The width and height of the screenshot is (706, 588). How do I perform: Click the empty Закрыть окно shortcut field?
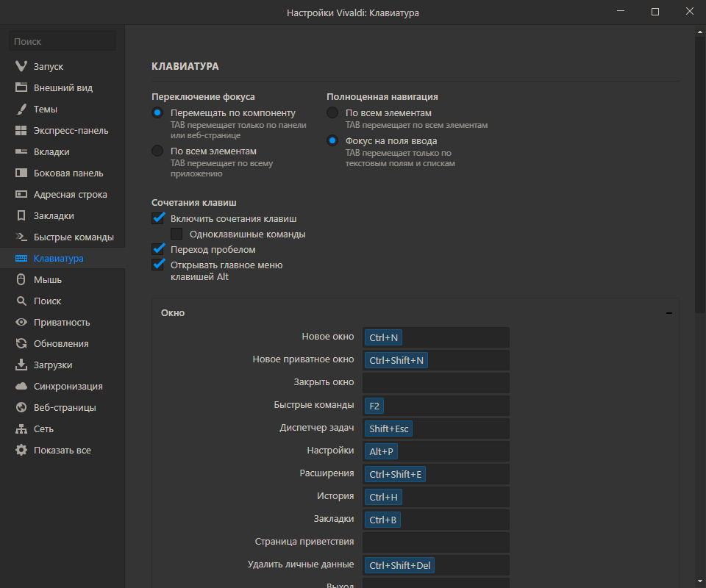point(435,383)
